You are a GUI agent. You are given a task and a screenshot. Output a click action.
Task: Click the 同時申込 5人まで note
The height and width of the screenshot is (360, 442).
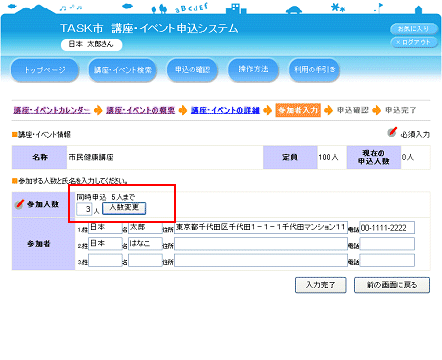click(x=105, y=197)
